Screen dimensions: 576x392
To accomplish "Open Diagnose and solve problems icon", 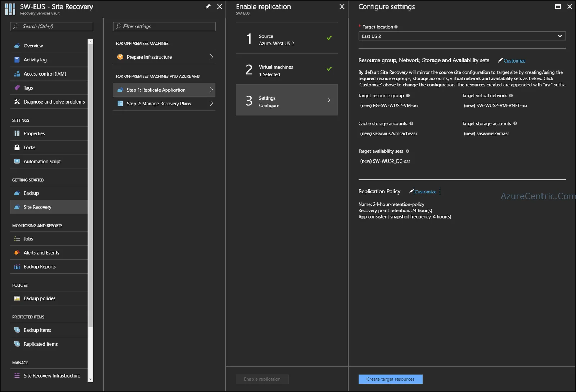I will click(17, 102).
